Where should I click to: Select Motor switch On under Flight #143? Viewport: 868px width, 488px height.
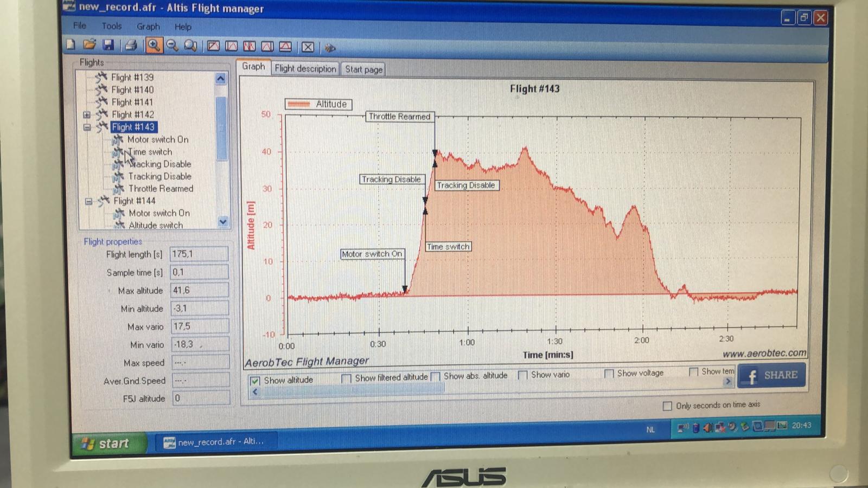(x=158, y=139)
